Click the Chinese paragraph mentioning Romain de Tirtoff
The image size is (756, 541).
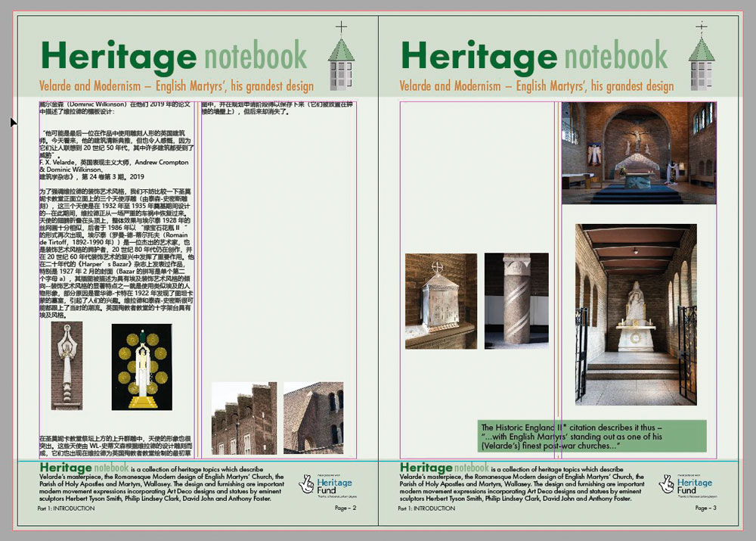pos(116,253)
